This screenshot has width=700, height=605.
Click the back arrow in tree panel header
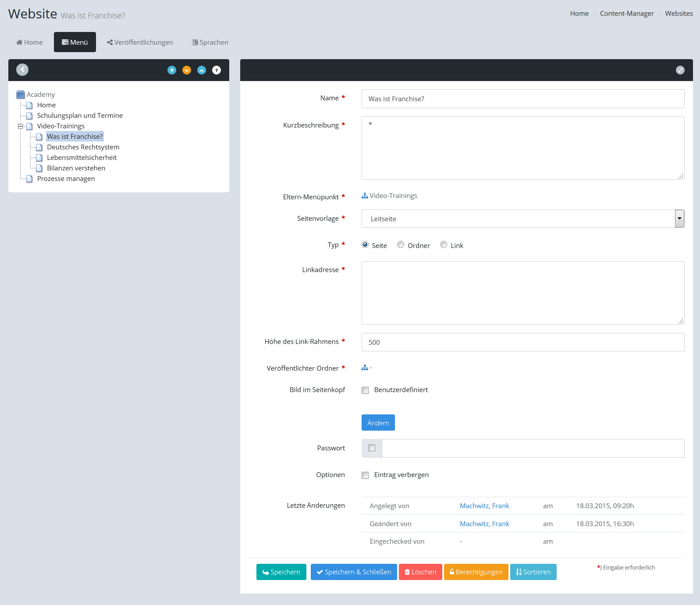22,70
